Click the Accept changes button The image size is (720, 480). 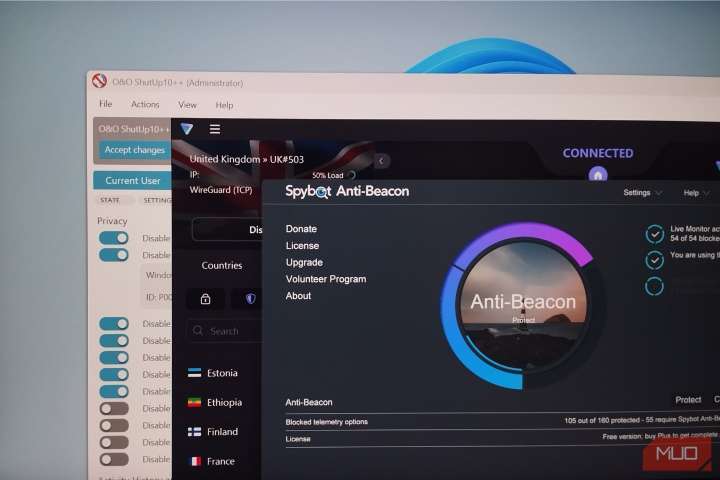[135, 150]
